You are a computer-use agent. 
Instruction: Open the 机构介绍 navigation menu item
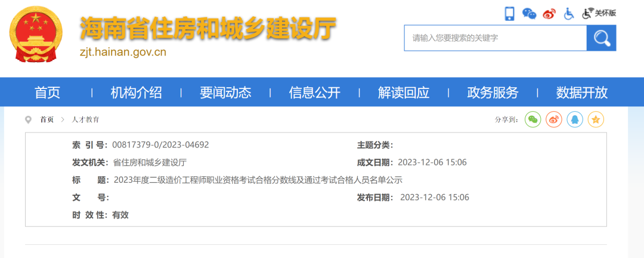[136, 93]
